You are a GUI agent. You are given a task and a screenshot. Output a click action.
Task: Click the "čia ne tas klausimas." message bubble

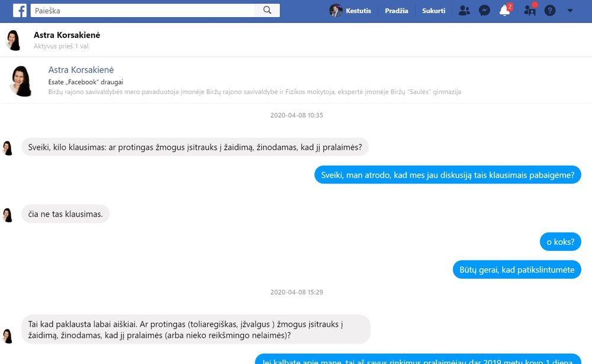click(x=66, y=214)
